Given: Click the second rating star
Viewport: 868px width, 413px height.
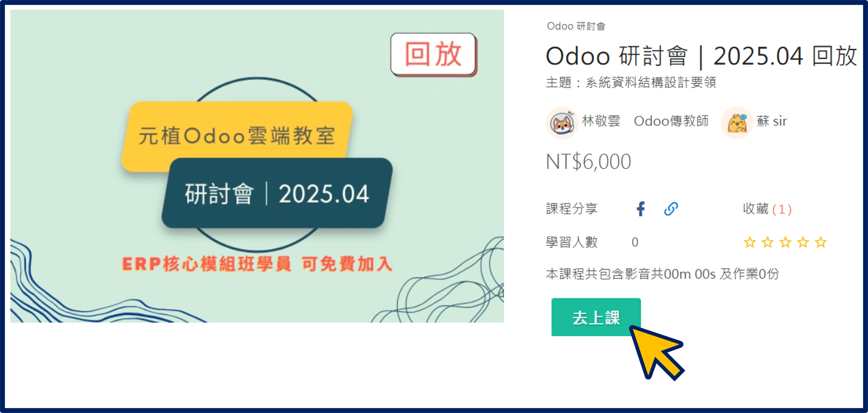Looking at the screenshot, I should coord(767,242).
